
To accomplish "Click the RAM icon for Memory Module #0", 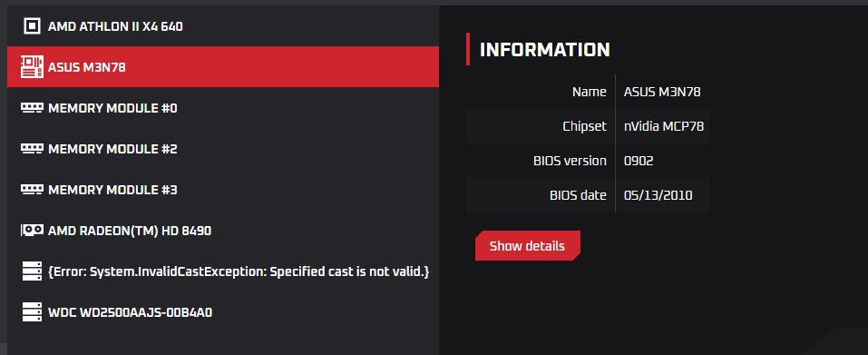I will (x=32, y=107).
